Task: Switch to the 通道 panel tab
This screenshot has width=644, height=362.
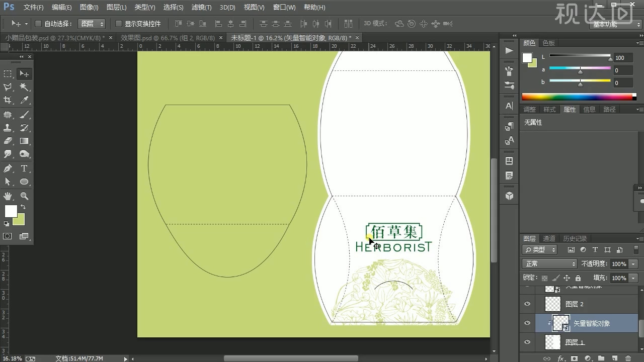Action: (549, 238)
